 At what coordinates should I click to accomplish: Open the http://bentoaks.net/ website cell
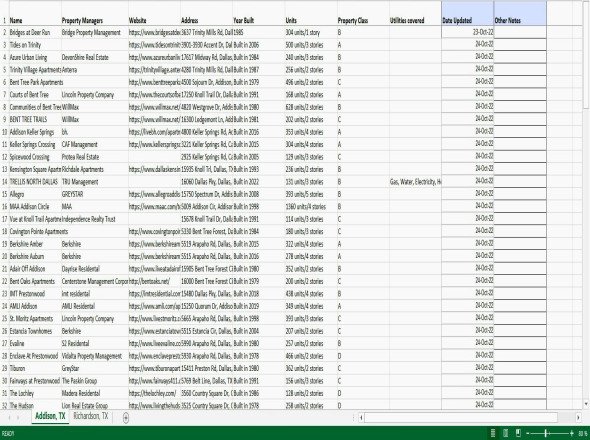pos(154,281)
